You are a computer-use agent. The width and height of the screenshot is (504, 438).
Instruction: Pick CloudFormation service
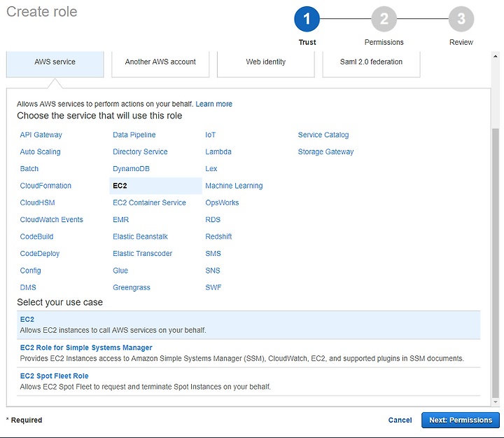tap(45, 186)
